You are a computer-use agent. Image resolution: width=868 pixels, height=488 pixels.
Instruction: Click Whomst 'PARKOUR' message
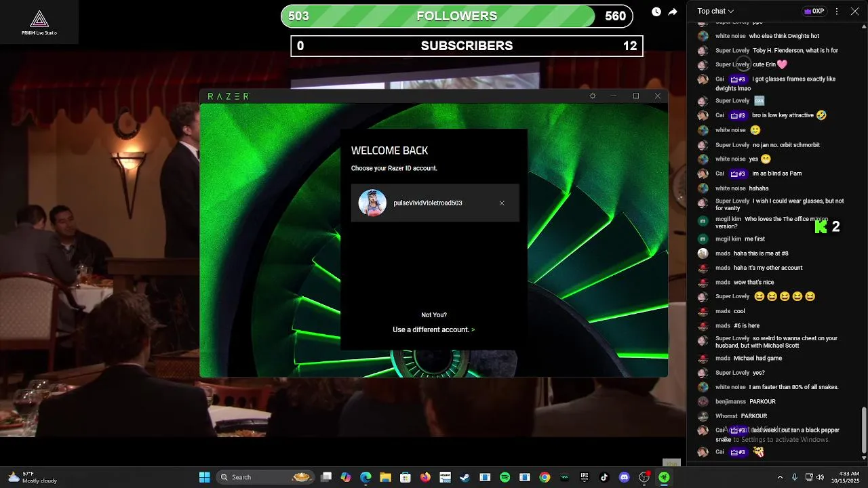pyautogui.click(x=754, y=416)
